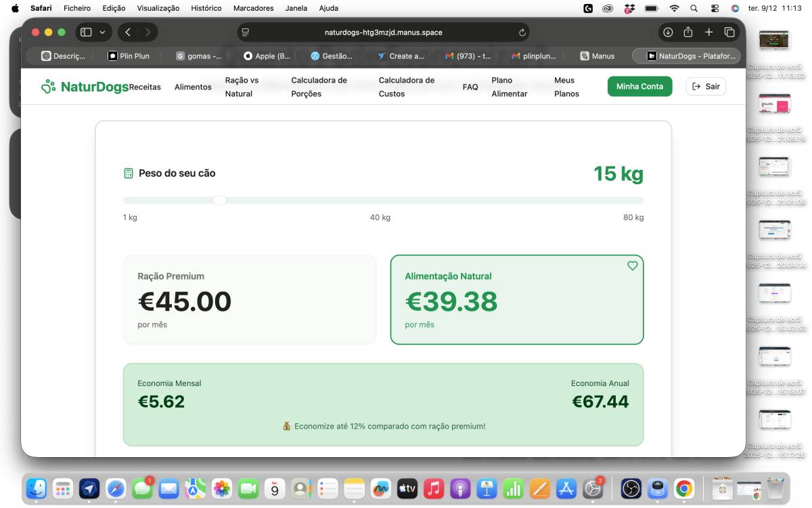Open the Visualização menu
812x508 pixels.
point(158,8)
